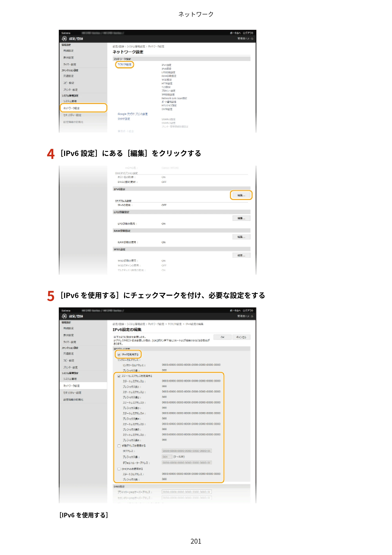392x555 pixels.
Task: Click the manual IPアドレス input field
Action: click(187, 451)
